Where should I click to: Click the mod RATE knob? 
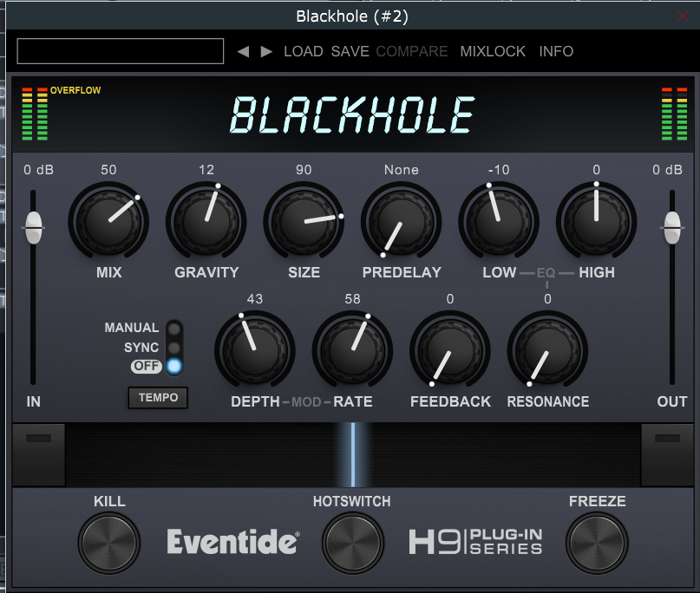[x=353, y=350]
